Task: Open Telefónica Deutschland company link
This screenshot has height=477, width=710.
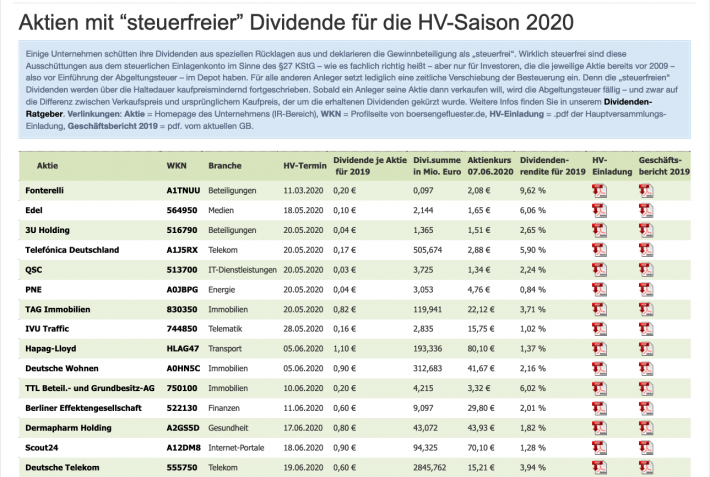Action: tap(72, 250)
